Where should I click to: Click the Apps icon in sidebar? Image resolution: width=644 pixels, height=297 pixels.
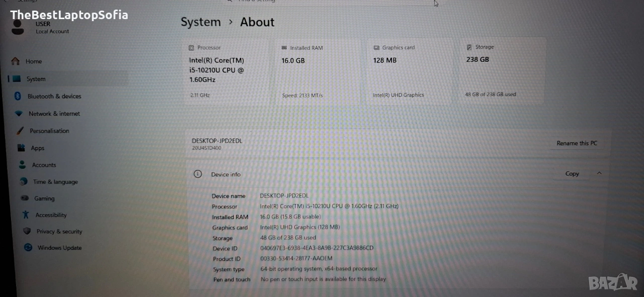point(21,147)
